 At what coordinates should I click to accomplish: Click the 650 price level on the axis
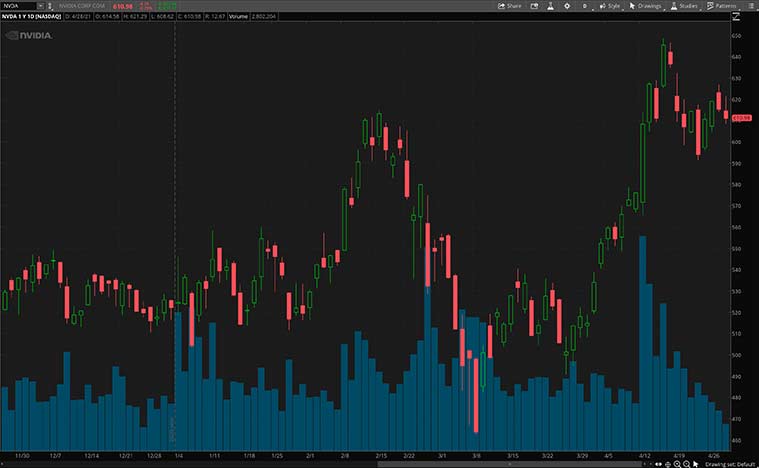click(x=736, y=36)
